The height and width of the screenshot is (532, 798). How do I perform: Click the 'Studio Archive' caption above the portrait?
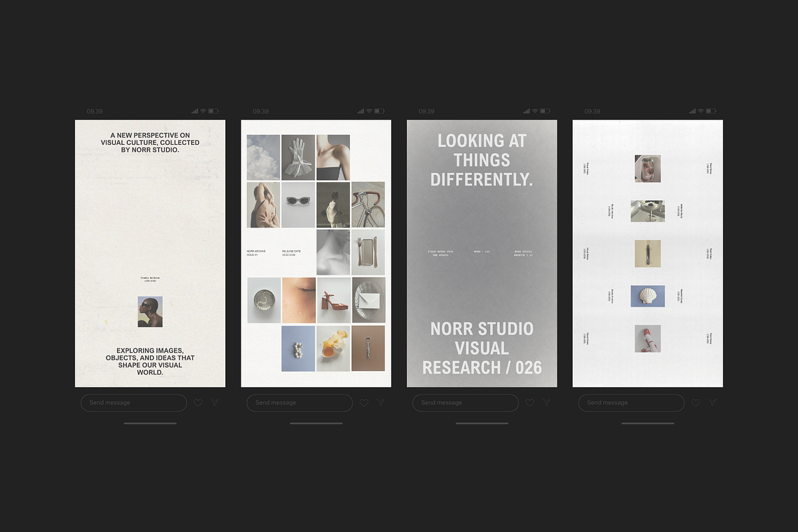[150, 278]
